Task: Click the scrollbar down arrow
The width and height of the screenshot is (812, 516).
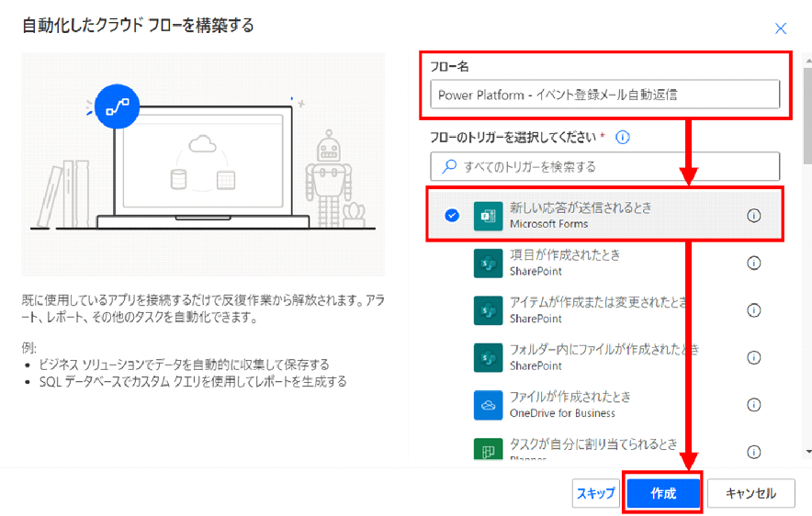Action: click(808, 452)
